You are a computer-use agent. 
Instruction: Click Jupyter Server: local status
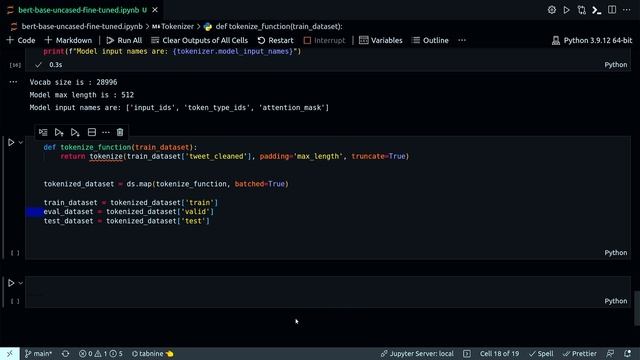pyautogui.click(x=417, y=353)
